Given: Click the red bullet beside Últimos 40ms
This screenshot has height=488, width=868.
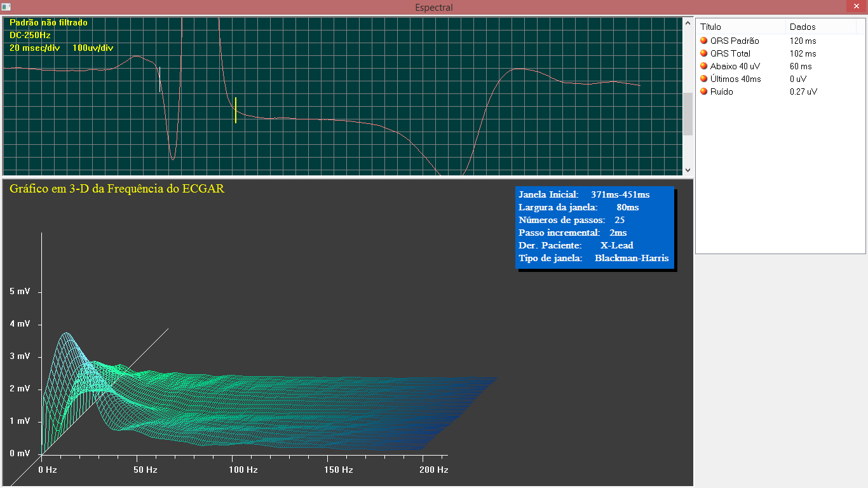Looking at the screenshot, I should pos(703,79).
